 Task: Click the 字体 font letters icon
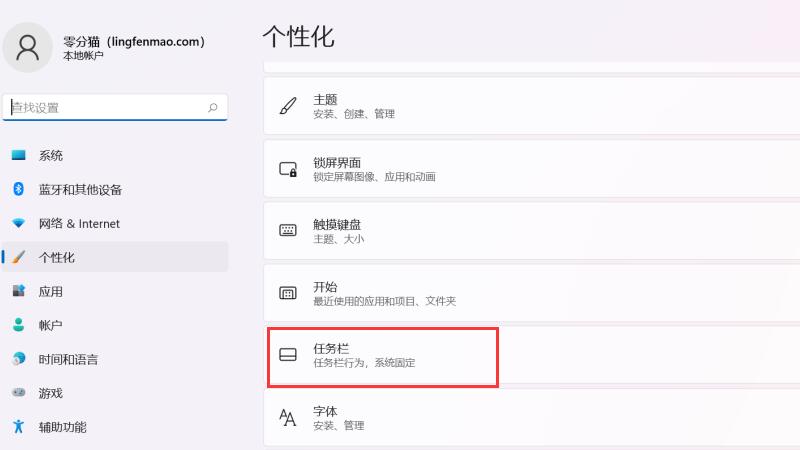(288, 417)
